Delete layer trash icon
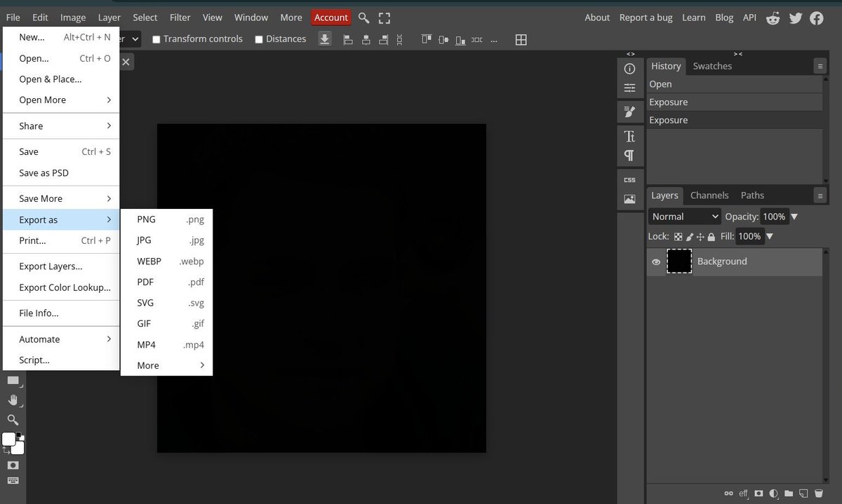 [x=819, y=493]
